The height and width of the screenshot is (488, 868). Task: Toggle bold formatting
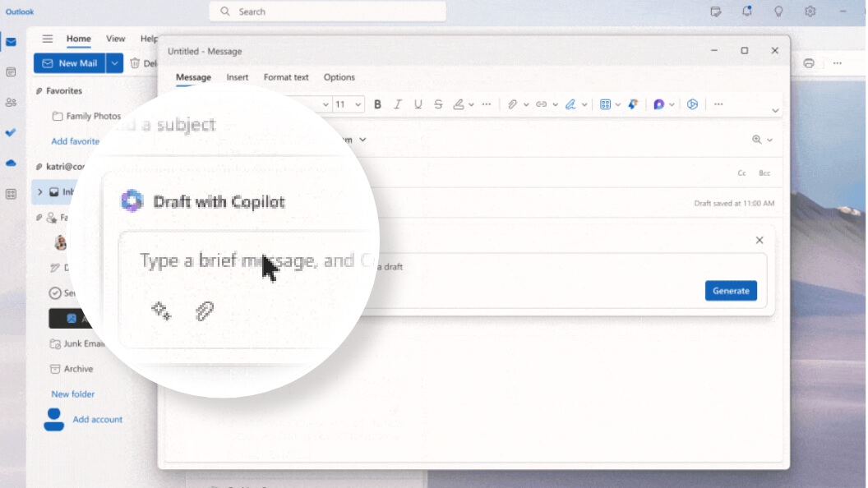[x=378, y=104]
